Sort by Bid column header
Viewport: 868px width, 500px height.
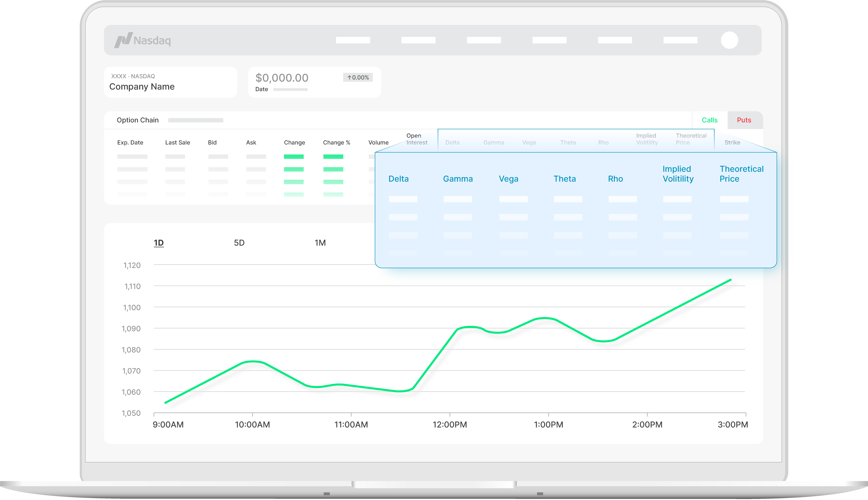[x=212, y=143]
